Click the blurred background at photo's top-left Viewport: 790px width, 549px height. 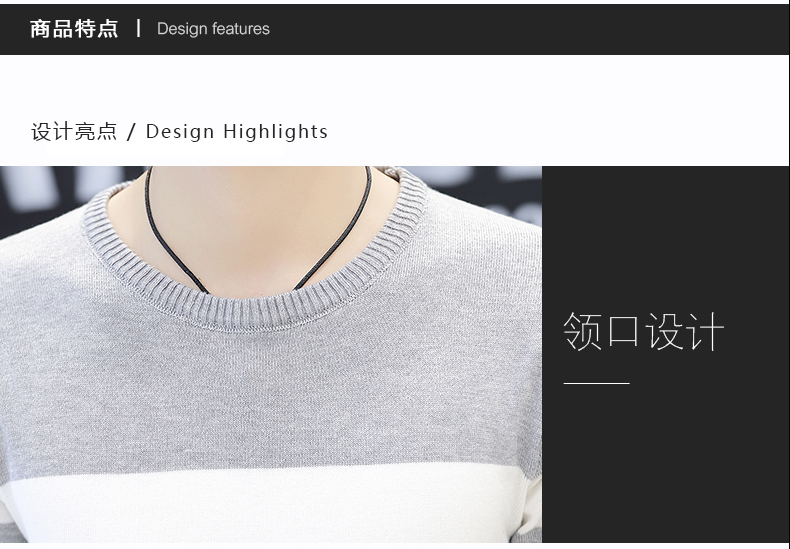pos(40,195)
